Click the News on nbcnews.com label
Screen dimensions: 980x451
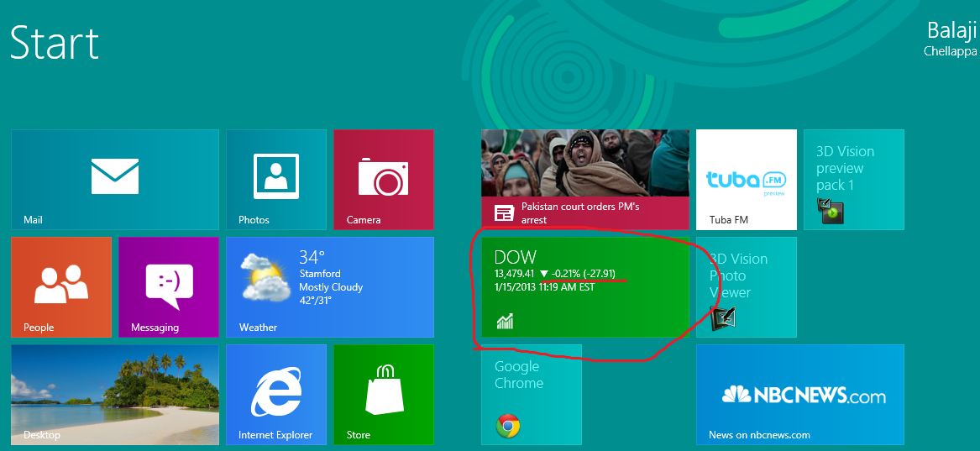[759, 435]
